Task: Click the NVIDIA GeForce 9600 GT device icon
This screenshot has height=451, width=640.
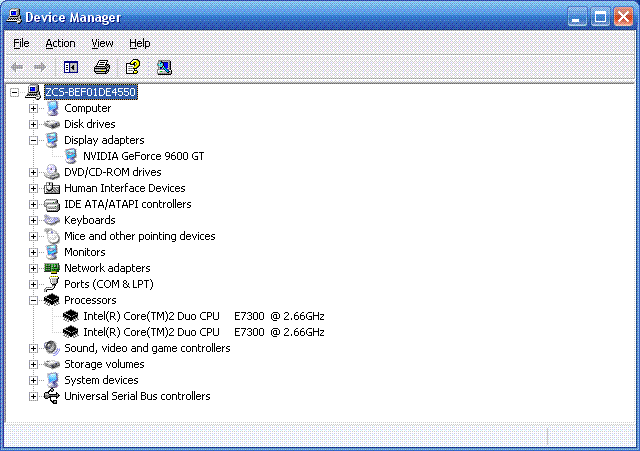Action: coord(71,156)
